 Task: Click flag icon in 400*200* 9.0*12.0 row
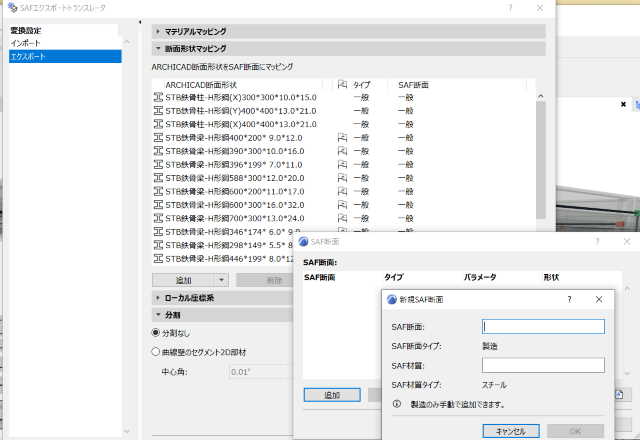pos(342,138)
